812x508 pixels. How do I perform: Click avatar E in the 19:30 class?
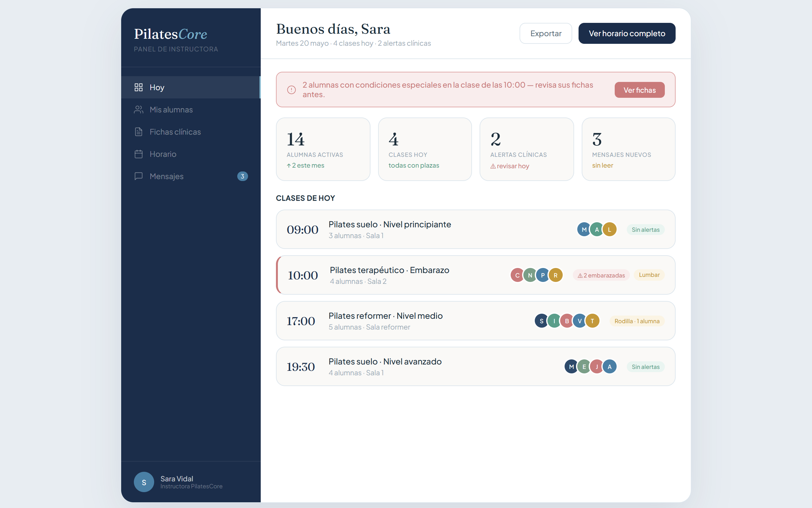(584, 366)
